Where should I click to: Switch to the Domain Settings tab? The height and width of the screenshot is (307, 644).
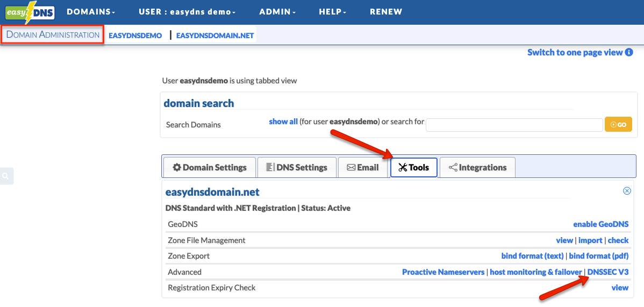(x=210, y=167)
